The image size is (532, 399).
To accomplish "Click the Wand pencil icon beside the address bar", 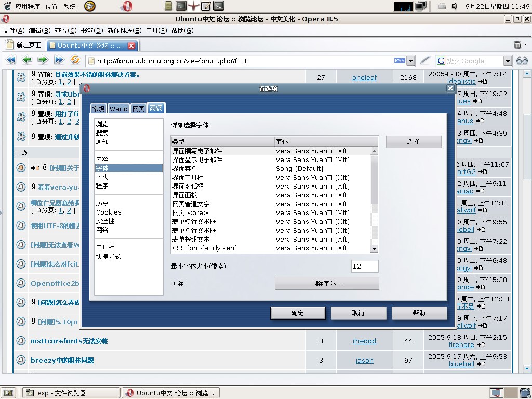I will pyautogui.click(x=425, y=60).
